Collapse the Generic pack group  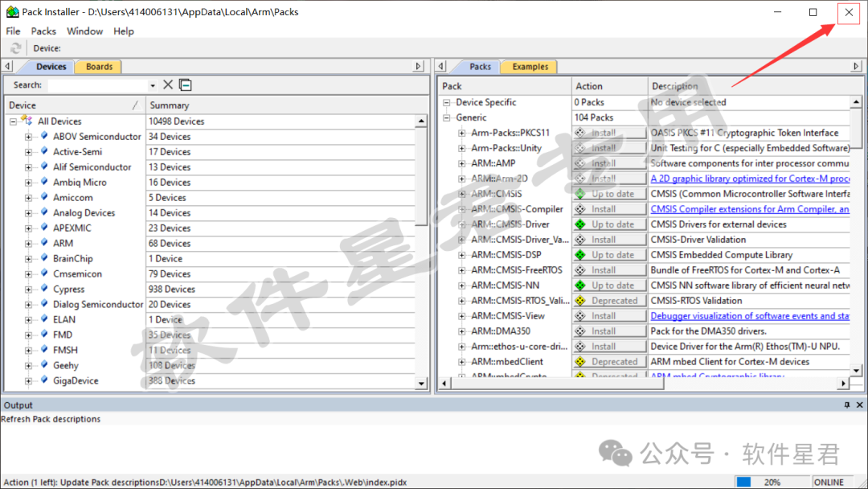tap(446, 117)
